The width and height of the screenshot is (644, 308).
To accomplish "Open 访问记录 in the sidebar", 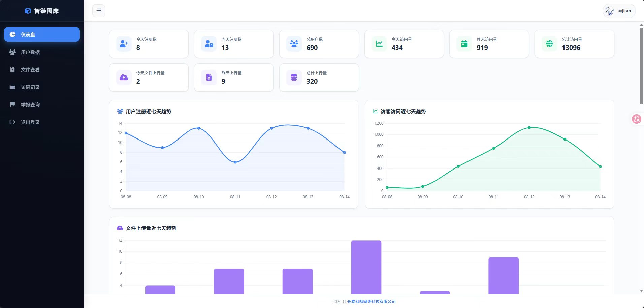I will 42,87.
